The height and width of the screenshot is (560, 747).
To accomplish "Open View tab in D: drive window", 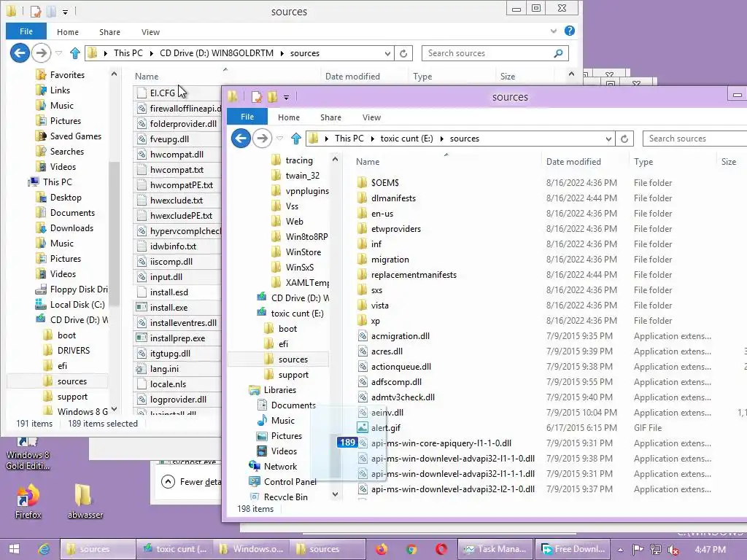I will (150, 32).
